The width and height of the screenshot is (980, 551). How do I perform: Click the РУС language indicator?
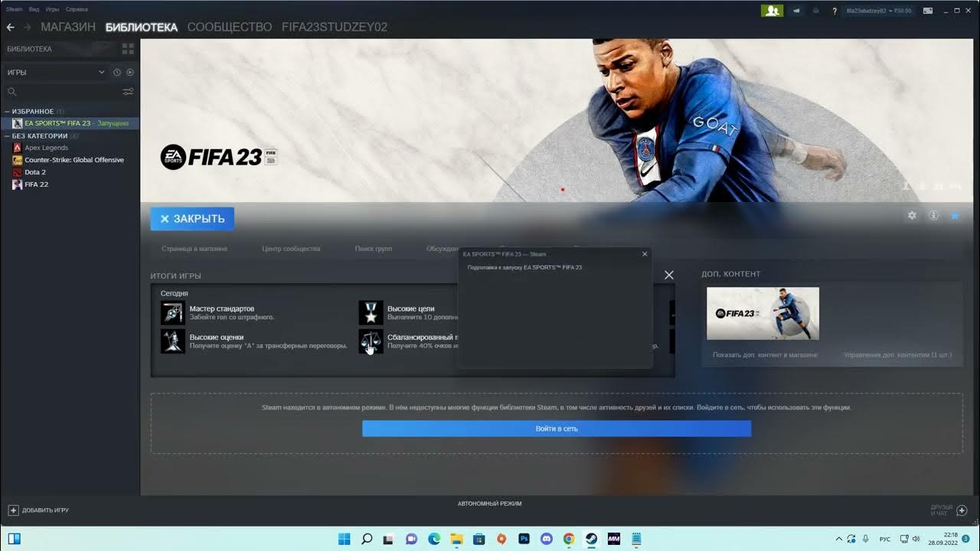885,539
